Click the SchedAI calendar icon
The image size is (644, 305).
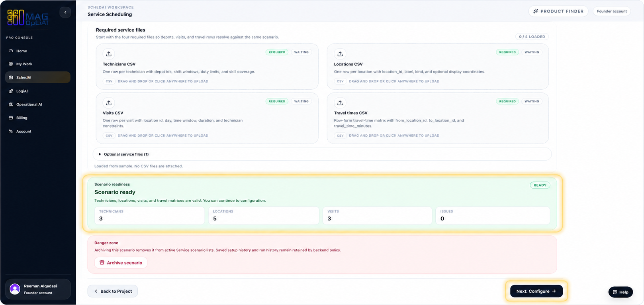click(x=11, y=77)
